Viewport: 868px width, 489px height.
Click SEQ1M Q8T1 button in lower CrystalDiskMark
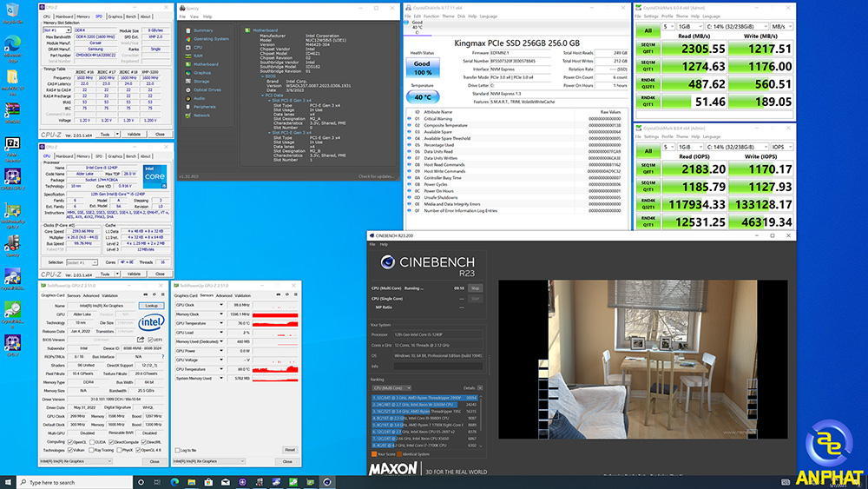coord(648,169)
